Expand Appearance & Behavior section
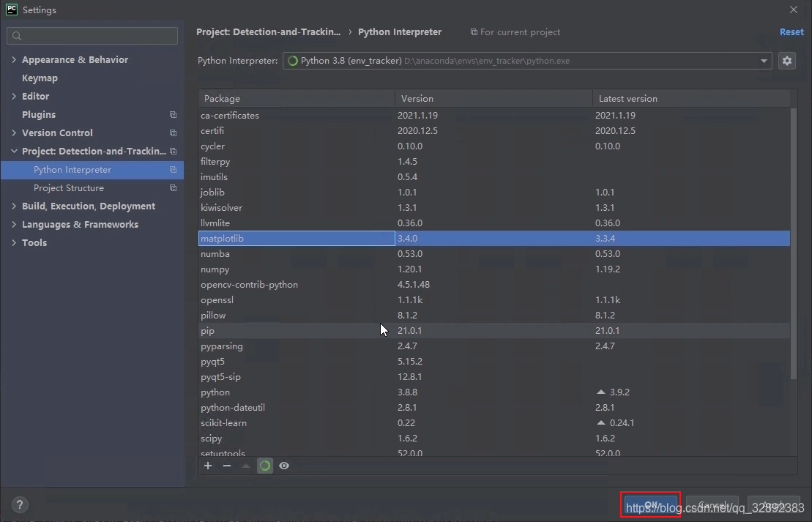The width and height of the screenshot is (812, 522). (14, 59)
